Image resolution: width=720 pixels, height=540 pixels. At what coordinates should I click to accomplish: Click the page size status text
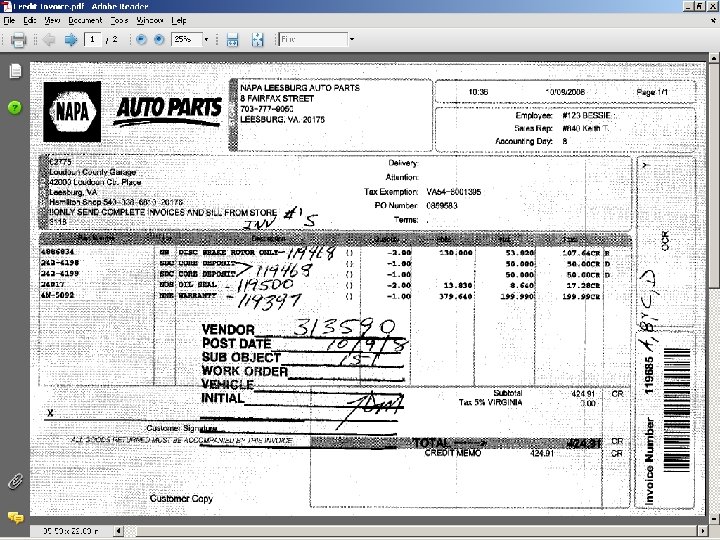[70, 531]
